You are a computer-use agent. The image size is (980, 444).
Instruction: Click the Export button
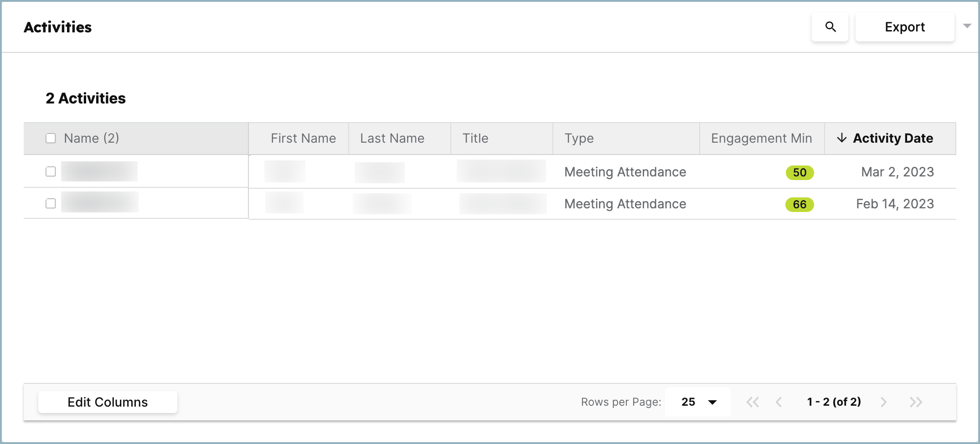pyautogui.click(x=905, y=27)
